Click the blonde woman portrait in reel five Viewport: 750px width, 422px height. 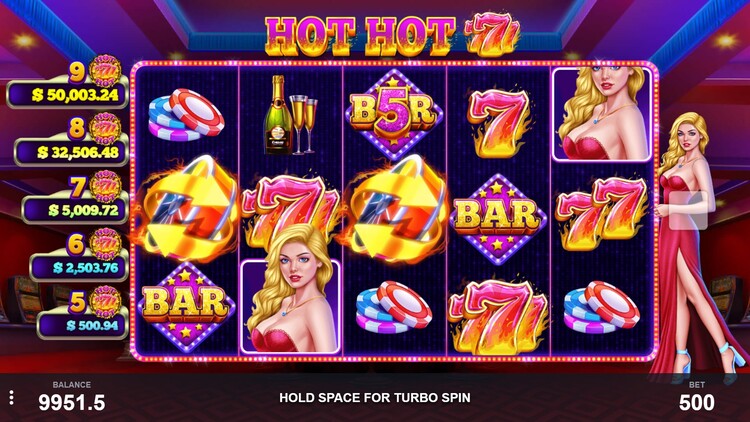602,114
